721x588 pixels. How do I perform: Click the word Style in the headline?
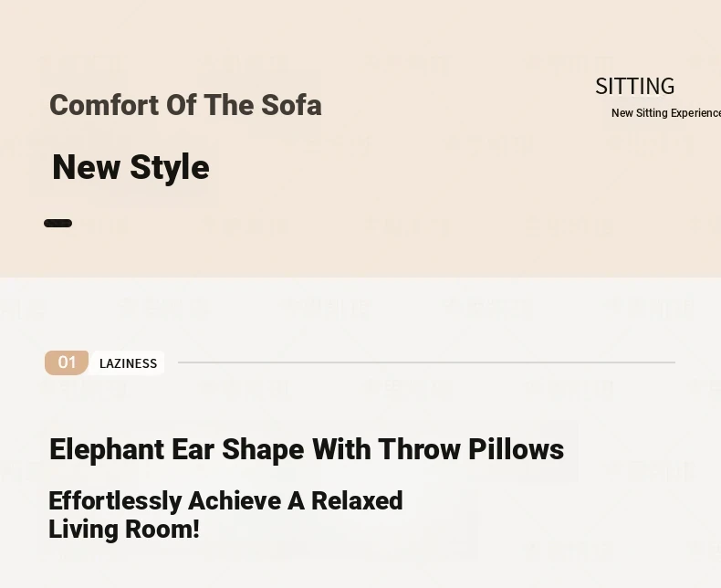click(170, 168)
